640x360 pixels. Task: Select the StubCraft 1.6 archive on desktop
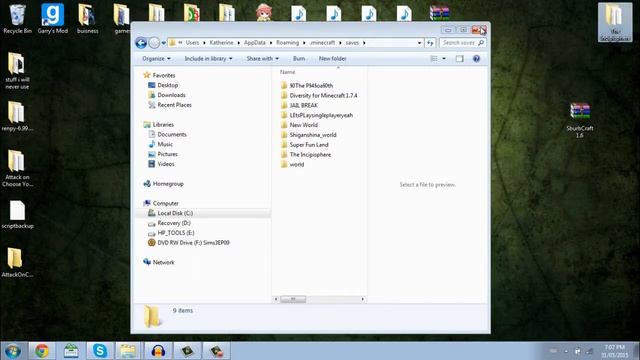[580, 120]
